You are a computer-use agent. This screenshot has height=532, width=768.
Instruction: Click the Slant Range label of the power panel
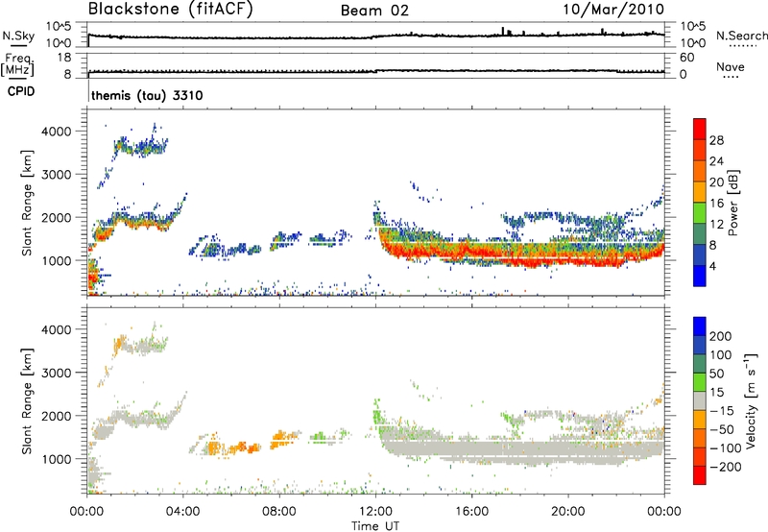pyautogui.click(x=27, y=203)
